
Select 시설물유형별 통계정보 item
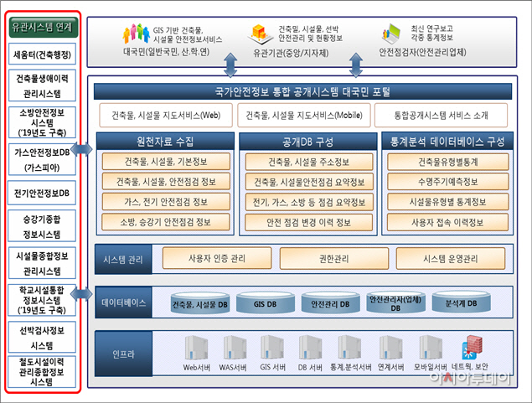pos(448,202)
